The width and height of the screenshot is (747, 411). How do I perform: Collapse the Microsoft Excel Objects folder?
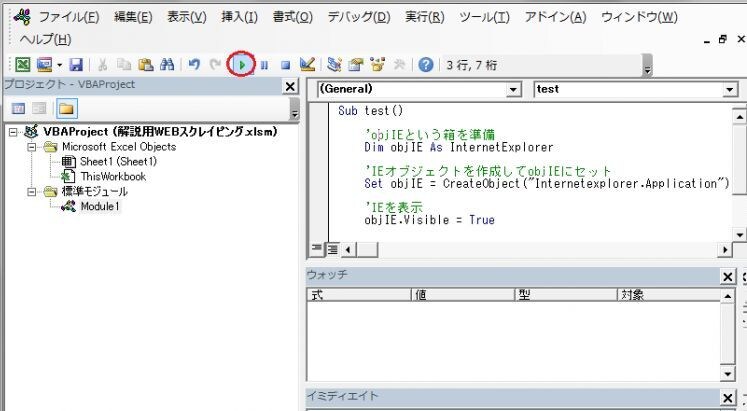point(31,147)
